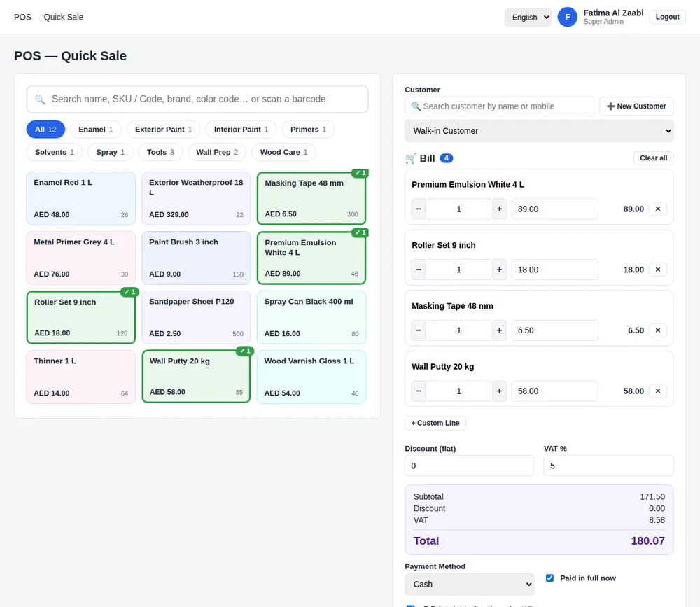Edit Wall Putty price field 58.00
This screenshot has width=700, height=607.
[x=554, y=391]
